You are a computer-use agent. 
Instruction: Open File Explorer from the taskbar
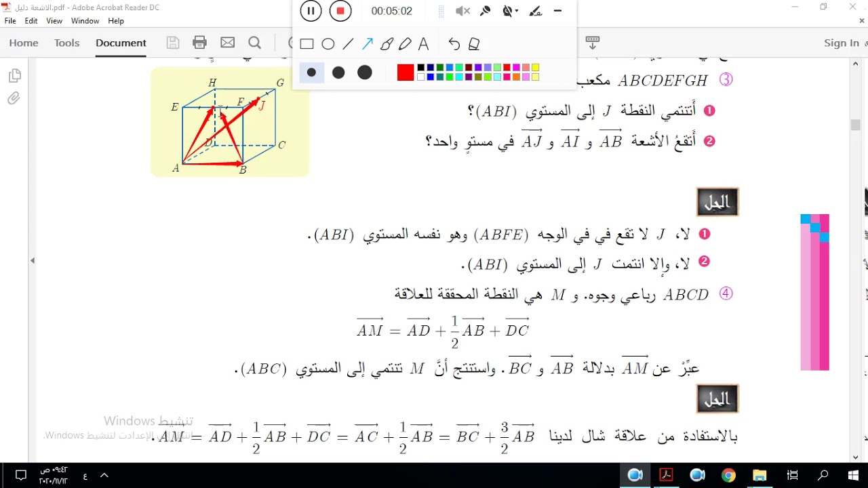759,475
